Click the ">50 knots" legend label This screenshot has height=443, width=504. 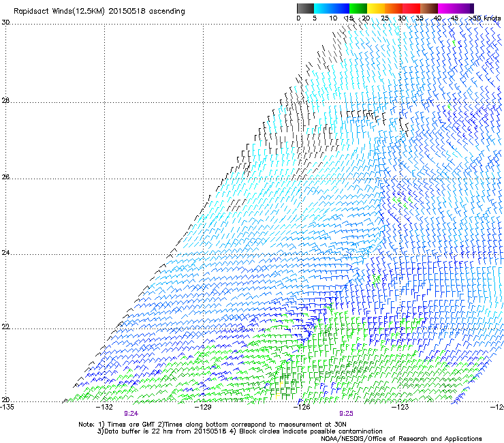[x=484, y=18]
